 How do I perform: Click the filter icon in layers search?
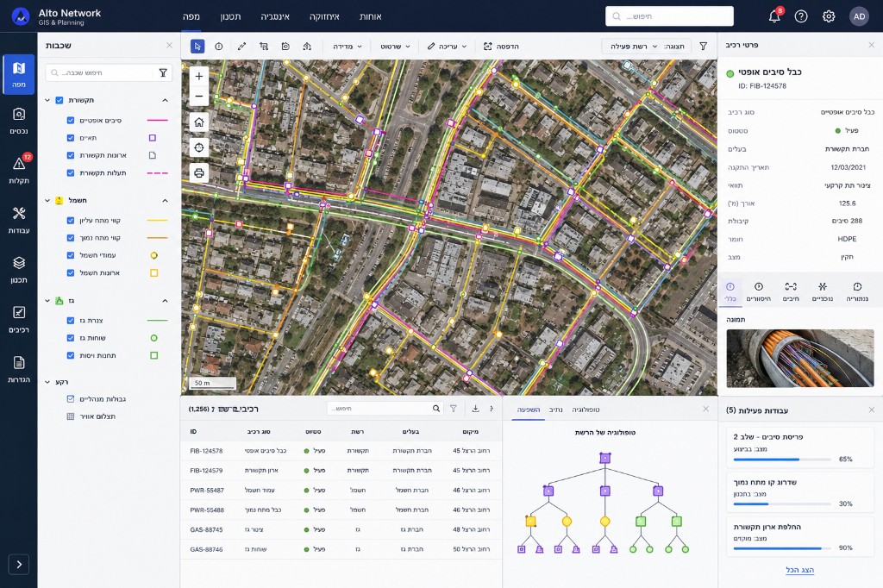pyautogui.click(x=163, y=72)
